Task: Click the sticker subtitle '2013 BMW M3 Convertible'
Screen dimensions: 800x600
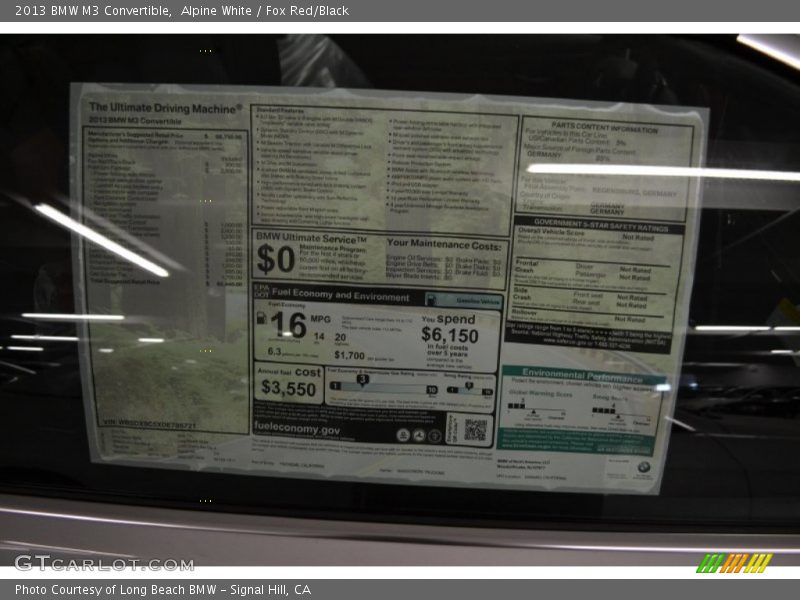Action: tap(135, 121)
